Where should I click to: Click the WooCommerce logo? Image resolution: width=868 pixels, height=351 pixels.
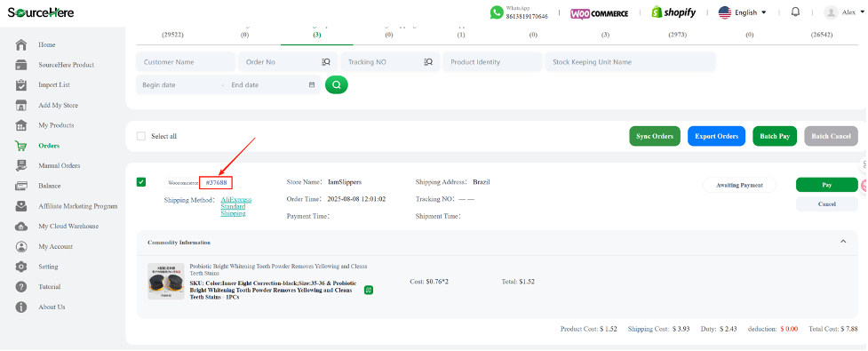599,13
